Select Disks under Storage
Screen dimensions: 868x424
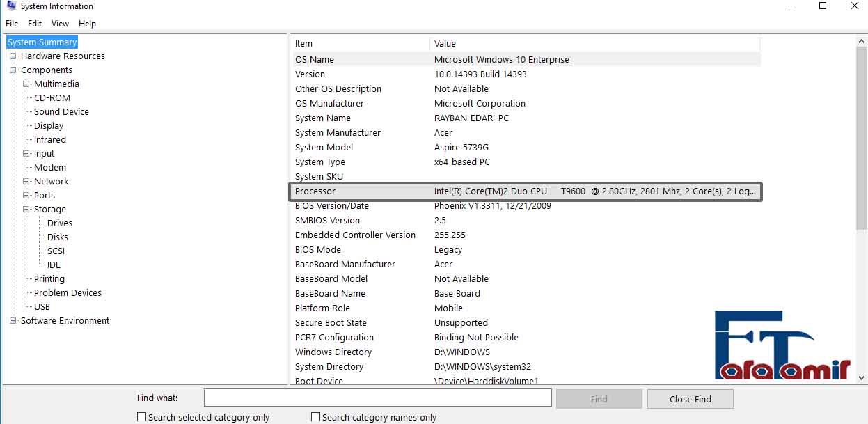tap(58, 237)
